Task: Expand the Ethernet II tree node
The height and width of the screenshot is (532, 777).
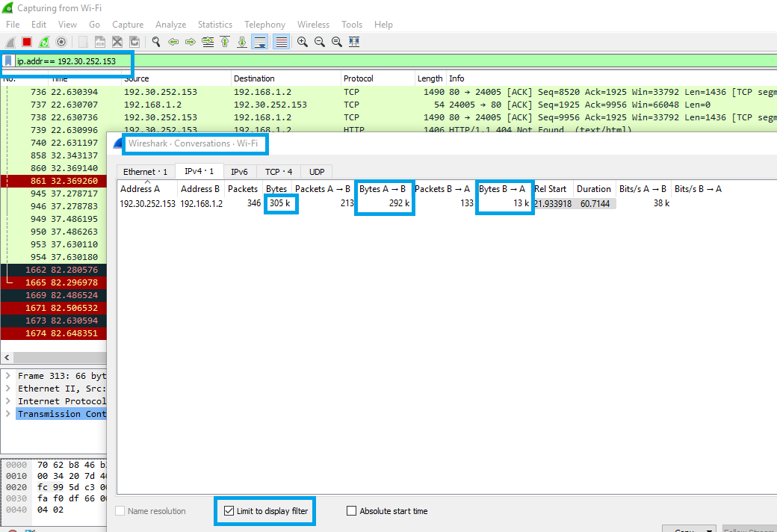Action: point(8,389)
